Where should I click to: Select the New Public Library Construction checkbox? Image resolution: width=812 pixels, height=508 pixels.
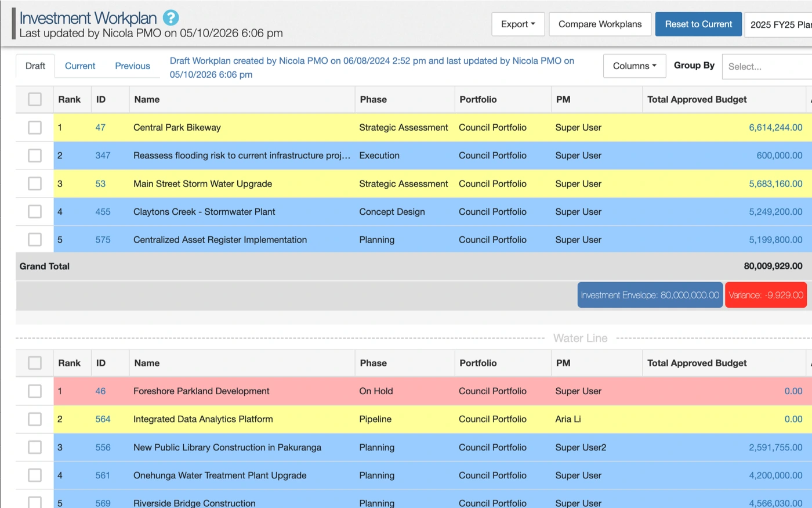35,447
